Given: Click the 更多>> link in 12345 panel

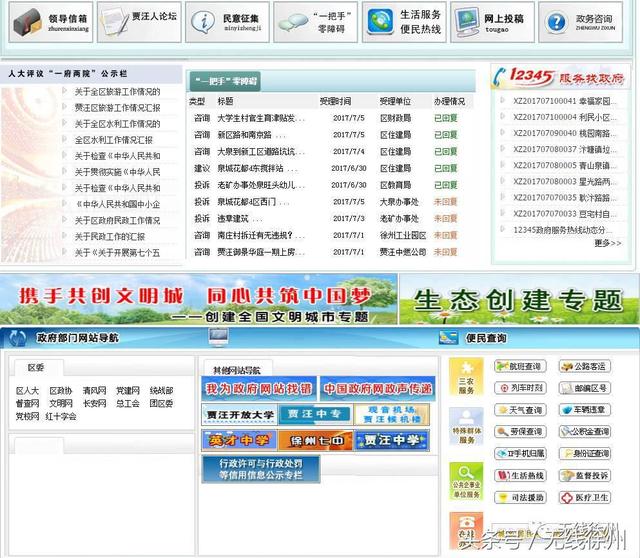Looking at the screenshot, I should [608, 243].
